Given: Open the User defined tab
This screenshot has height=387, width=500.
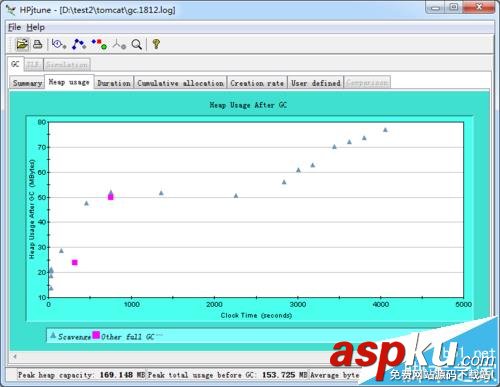Looking at the screenshot, I should click(316, 83).
